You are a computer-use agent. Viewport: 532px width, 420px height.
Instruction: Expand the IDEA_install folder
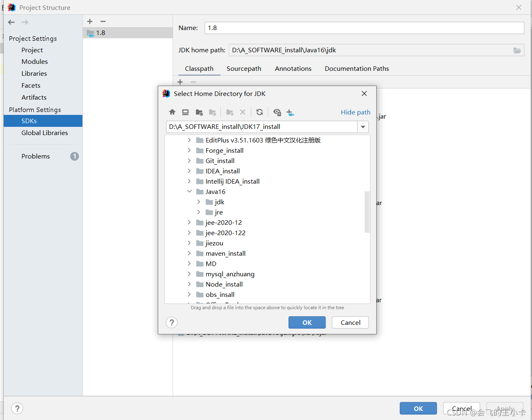[189, 171]
